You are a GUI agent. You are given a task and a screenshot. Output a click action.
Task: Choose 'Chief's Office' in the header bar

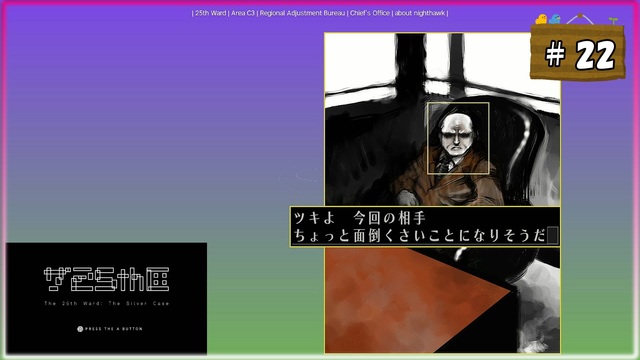pos(369,13)
